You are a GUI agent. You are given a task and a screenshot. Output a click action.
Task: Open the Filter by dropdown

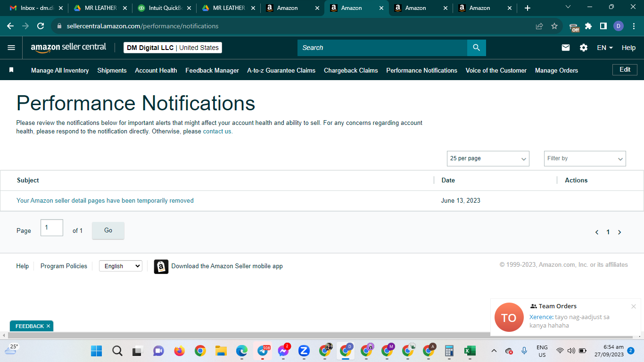(x=585, y=158)
